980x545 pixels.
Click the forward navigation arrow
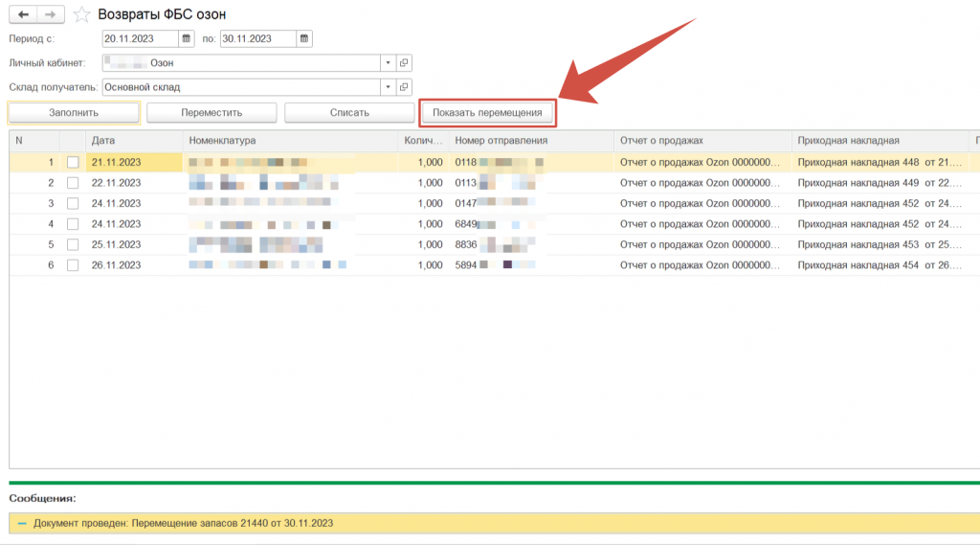tap(51, 14)
